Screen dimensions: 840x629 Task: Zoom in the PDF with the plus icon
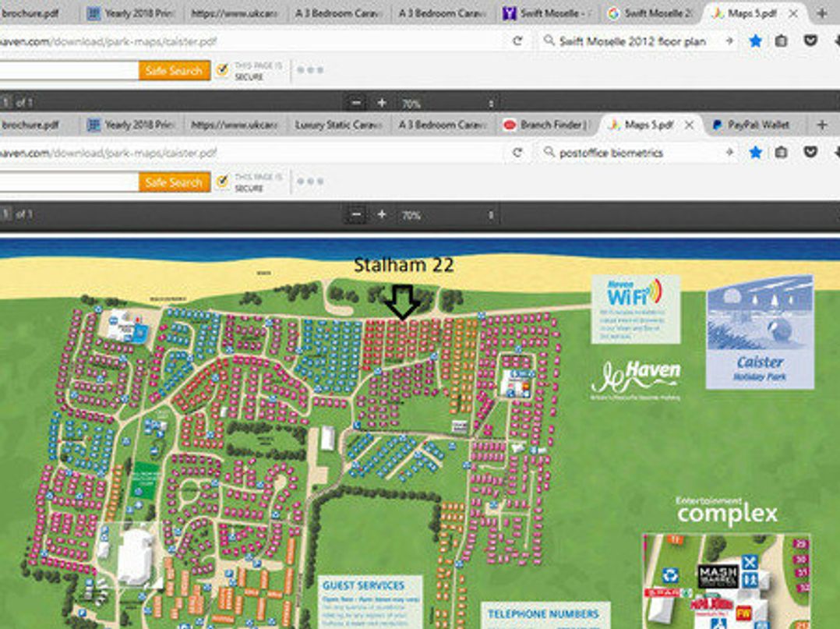tap(382, 215)
